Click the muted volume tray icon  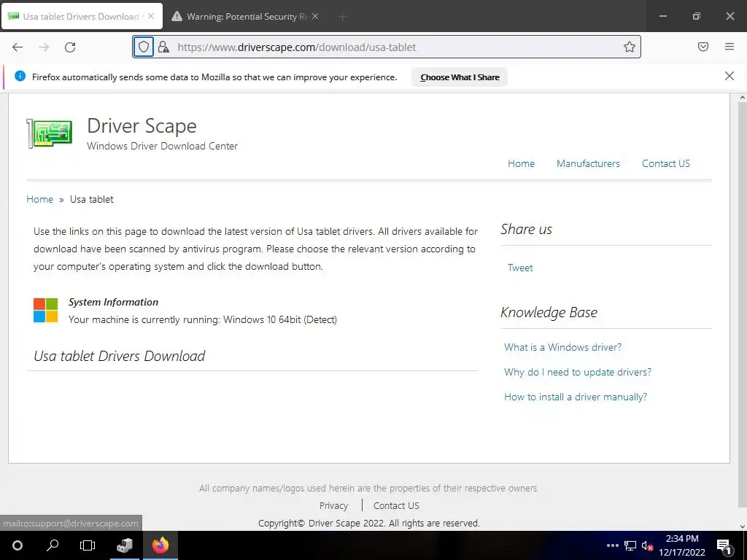(647, 546)
